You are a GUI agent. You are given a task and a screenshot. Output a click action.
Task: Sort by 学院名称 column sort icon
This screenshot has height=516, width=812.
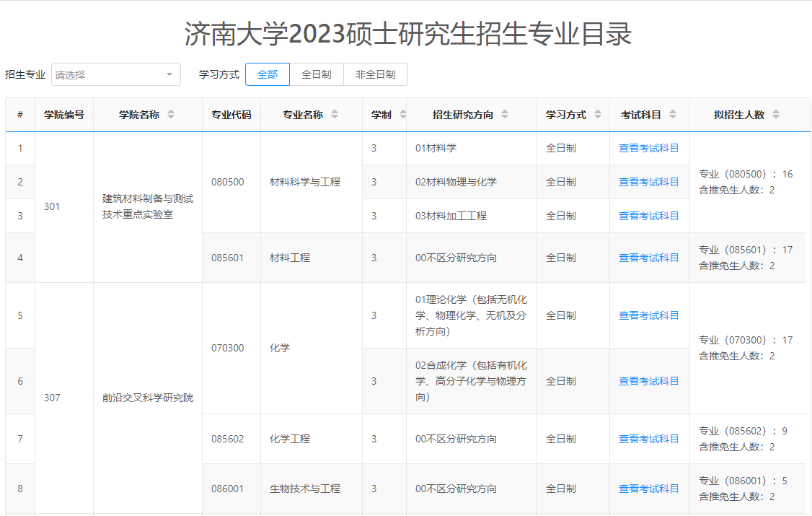click(x=171, y=115)
